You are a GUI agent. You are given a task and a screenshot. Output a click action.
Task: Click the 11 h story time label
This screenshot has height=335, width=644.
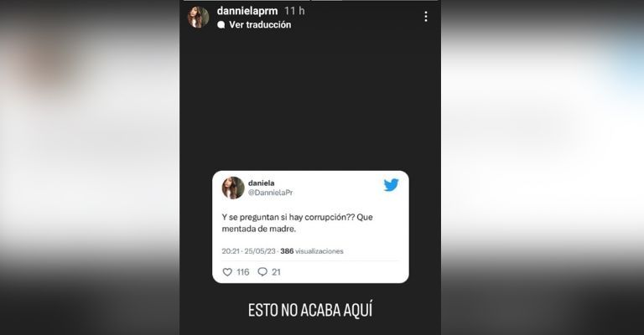pos(294,11)
